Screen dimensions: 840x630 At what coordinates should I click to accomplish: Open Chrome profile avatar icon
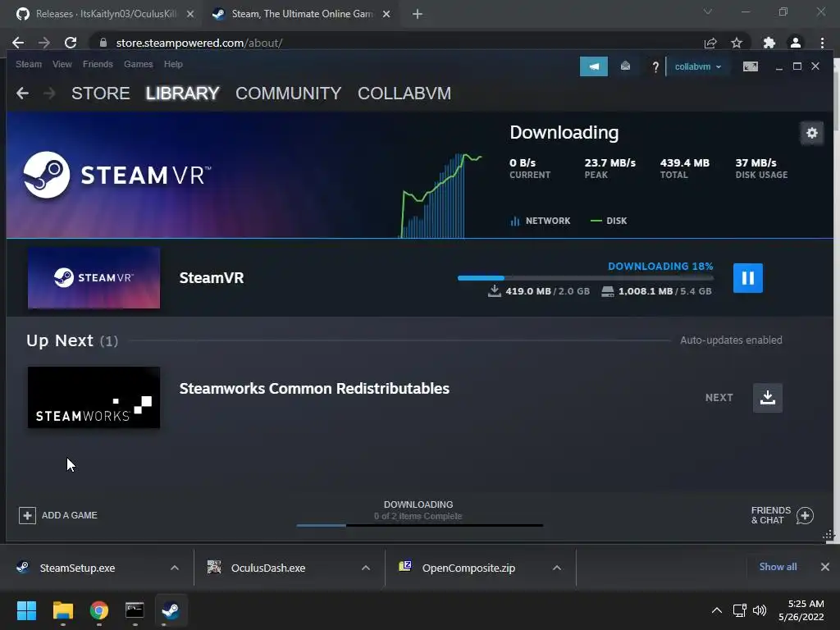[796, 43]
